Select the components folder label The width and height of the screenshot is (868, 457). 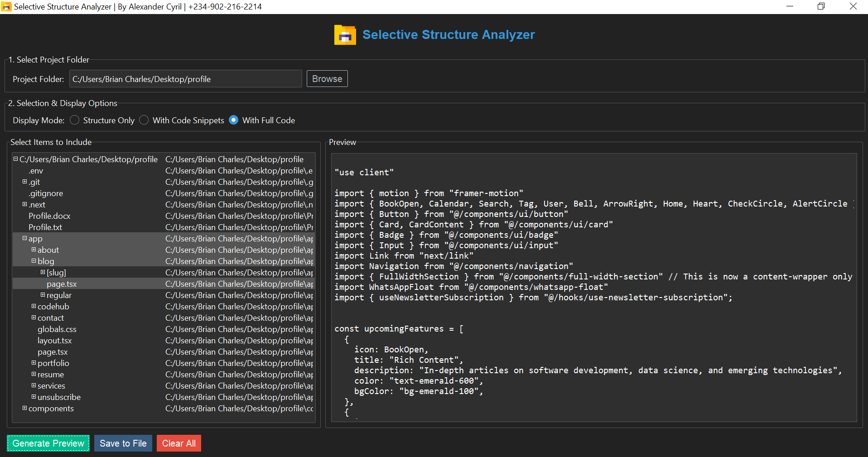tap(51, 409)
